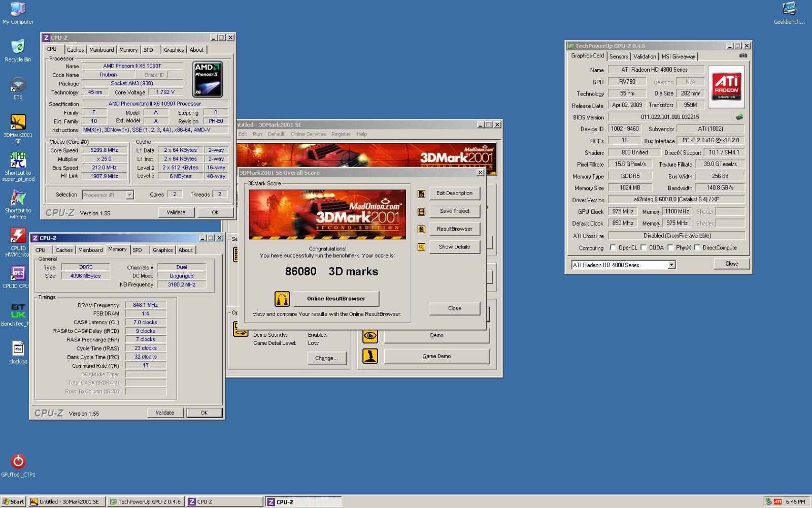Screen dimensions: 812x508
Task: Launch the 3DMark2001 SE desktop shortcut
Action: pyautogui.click(x=18, y=129)
